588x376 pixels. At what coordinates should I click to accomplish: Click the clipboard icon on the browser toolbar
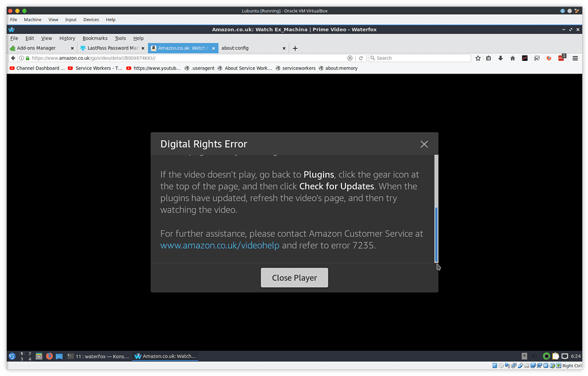(489, 59)
